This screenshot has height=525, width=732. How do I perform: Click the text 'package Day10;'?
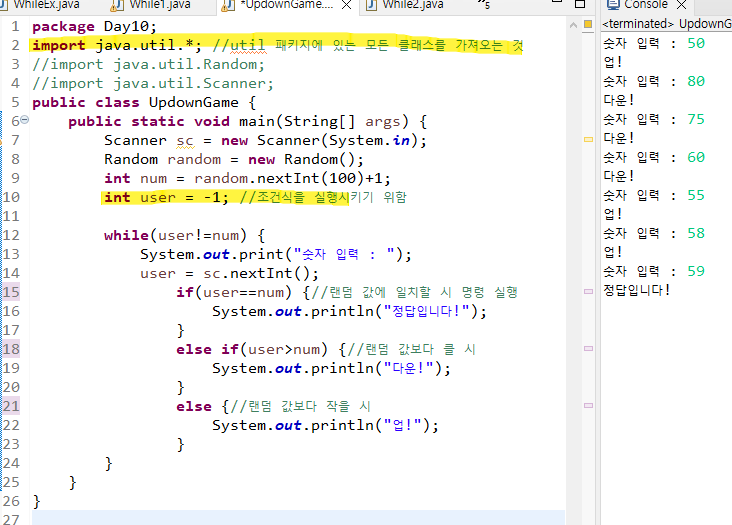pyautogui.click(x=94, y=27)
